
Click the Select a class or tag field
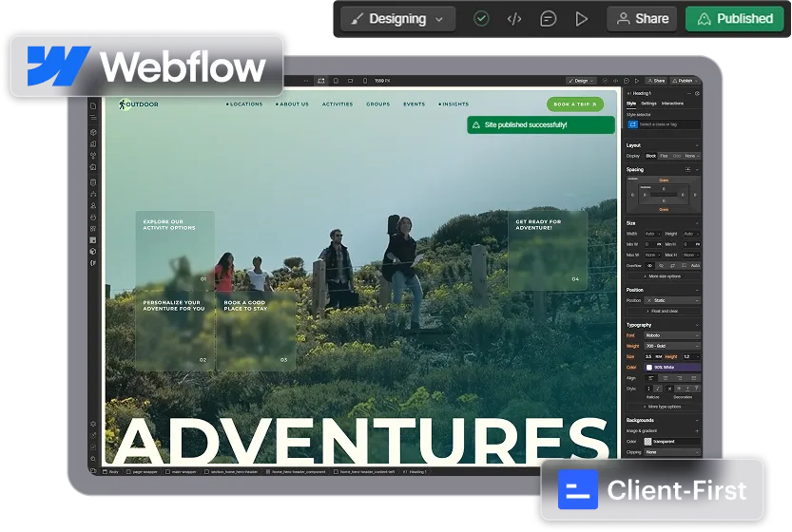click(x=664, y=124)
